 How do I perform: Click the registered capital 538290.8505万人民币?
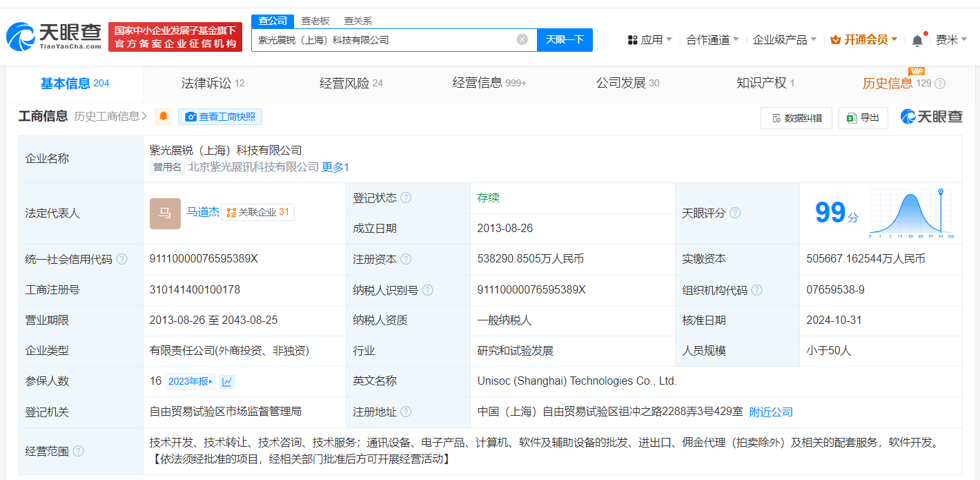pos(531,259)
